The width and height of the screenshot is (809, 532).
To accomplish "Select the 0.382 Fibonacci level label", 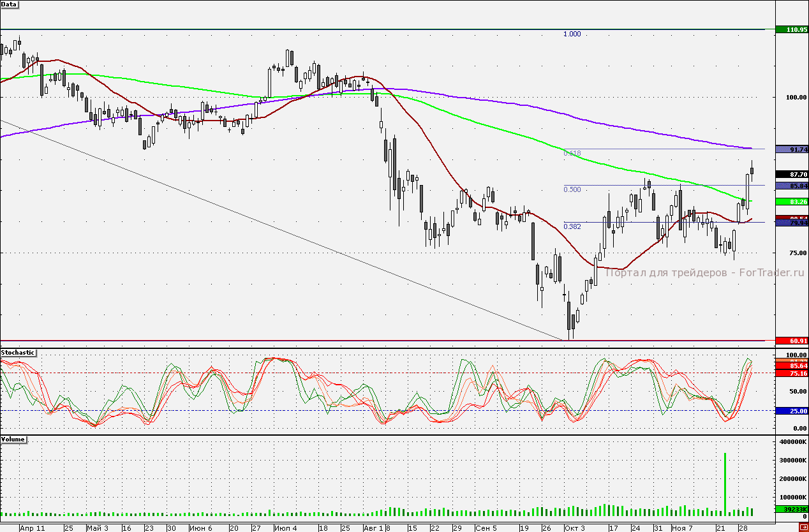I will (x=572, y=226).
